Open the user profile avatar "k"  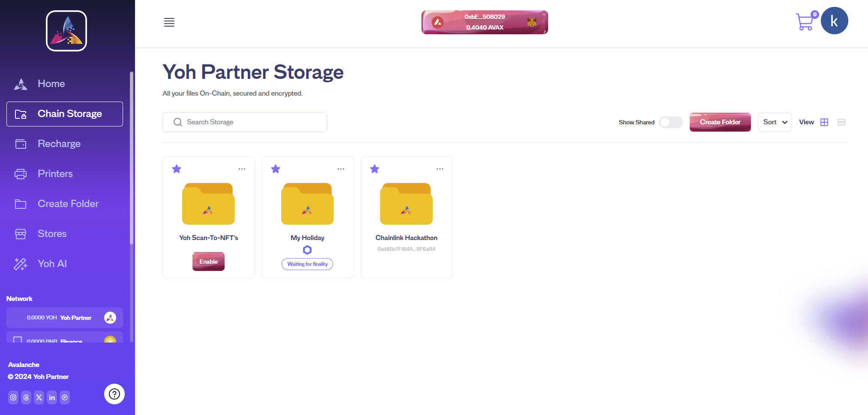click(834, 21)
